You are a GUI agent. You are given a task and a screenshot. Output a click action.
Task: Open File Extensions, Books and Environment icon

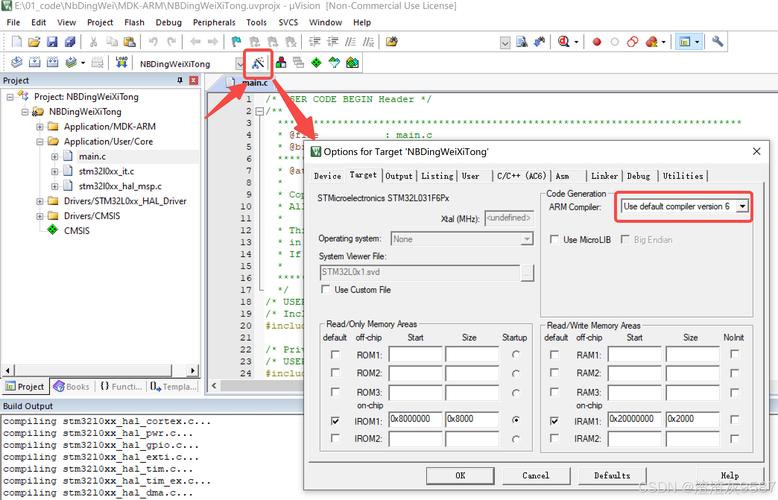(281, 62)
